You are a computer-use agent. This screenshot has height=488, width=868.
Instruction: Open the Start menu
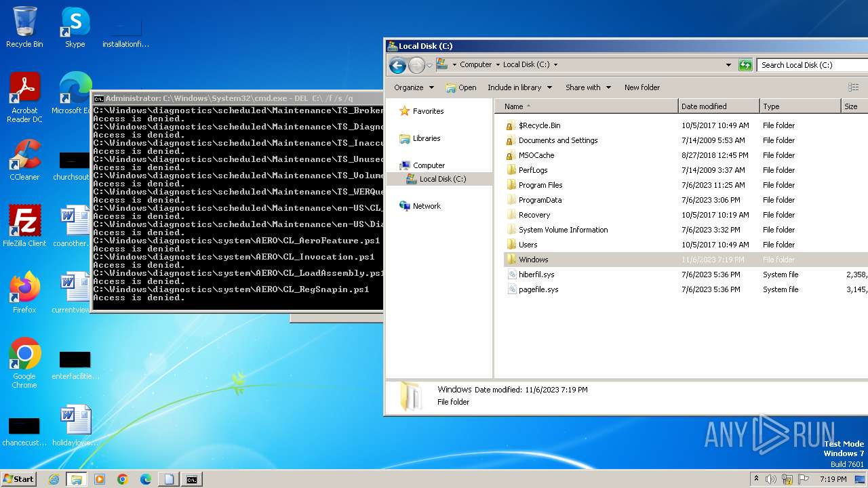pos(19,479)
